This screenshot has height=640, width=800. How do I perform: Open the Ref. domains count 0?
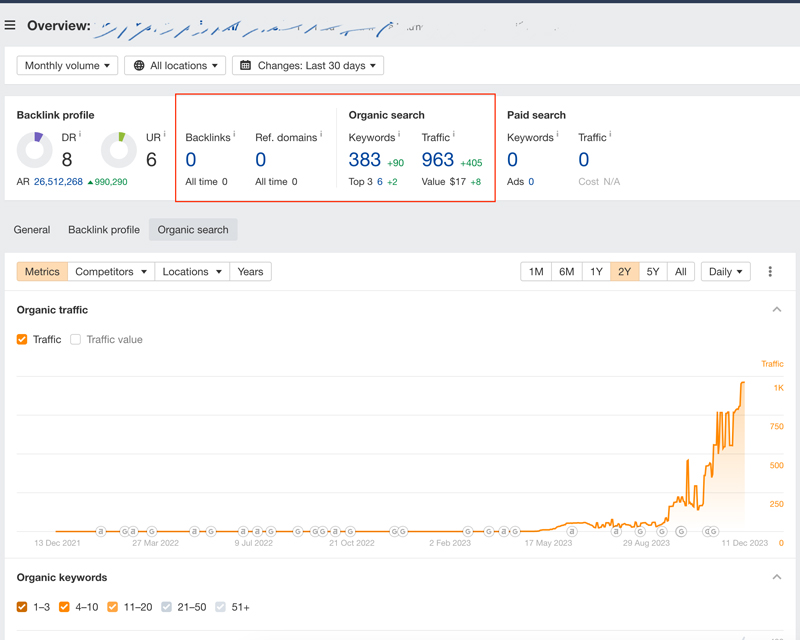[261, 160]
